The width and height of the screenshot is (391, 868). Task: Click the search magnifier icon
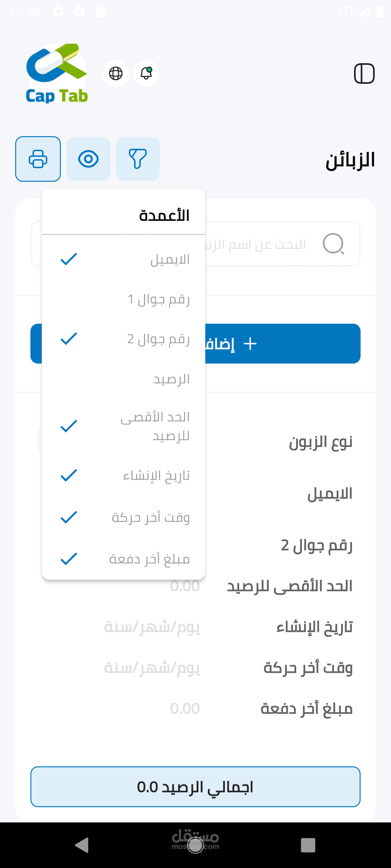pos(333,244)
